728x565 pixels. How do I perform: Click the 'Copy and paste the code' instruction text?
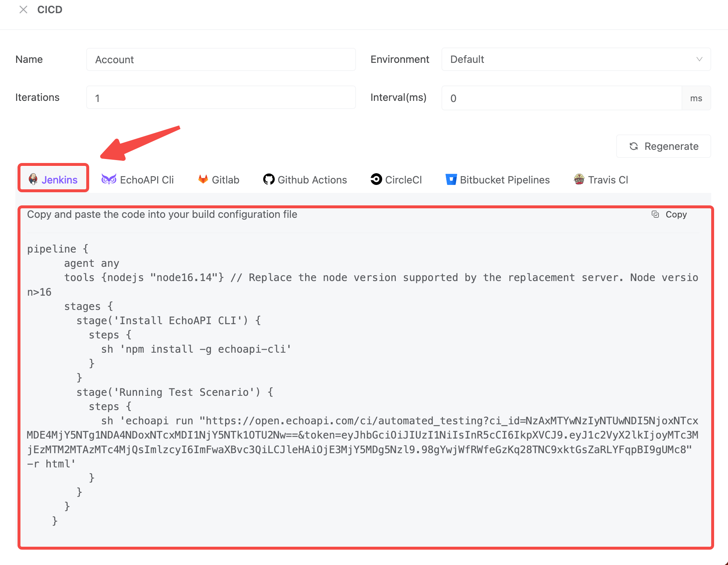click(x=162, y=214)
